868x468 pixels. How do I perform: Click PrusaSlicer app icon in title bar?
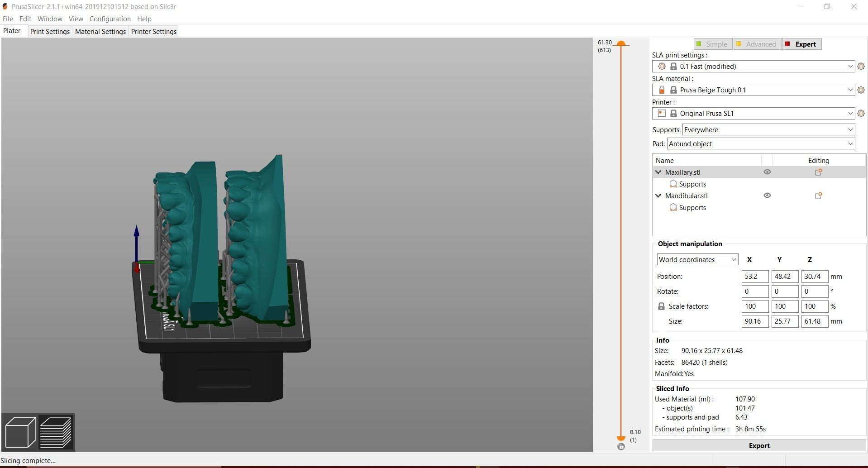click(x=5, y=7)
